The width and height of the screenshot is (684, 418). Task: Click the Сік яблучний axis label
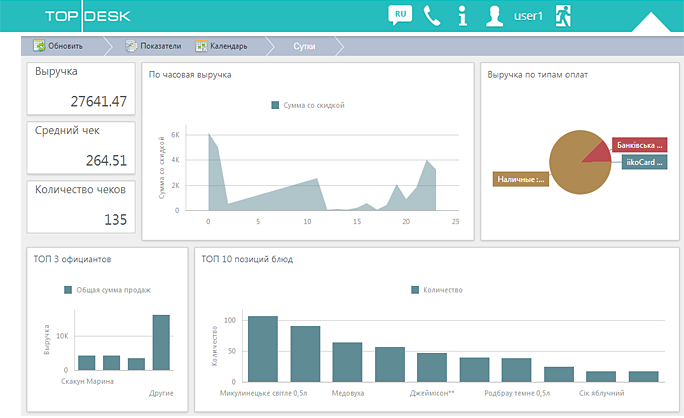pyautogui.click(x=602, y=393)
